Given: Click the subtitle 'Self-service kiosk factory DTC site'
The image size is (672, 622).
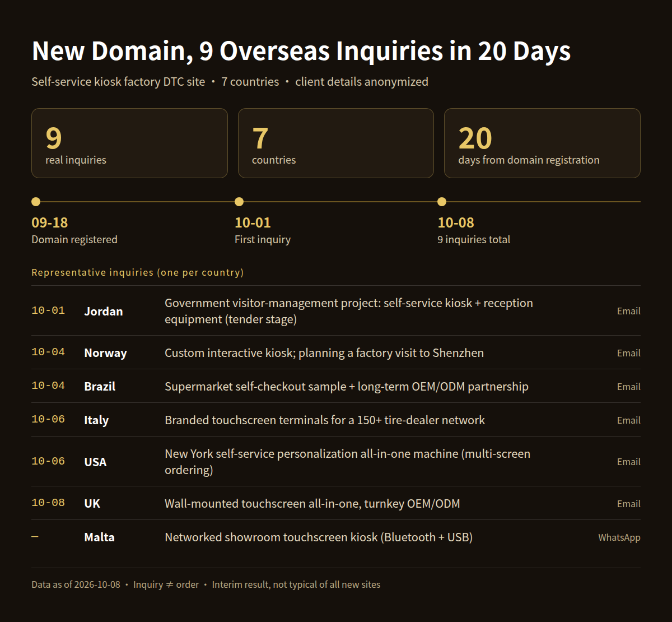Looking at the screenshot, I should tap(118, 82).
